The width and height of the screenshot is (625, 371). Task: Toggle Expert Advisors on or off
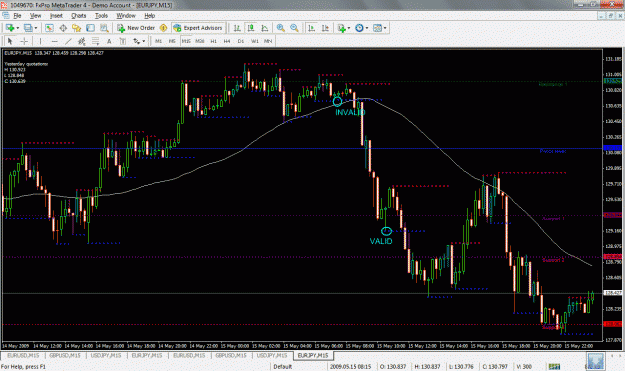(198, 28)
